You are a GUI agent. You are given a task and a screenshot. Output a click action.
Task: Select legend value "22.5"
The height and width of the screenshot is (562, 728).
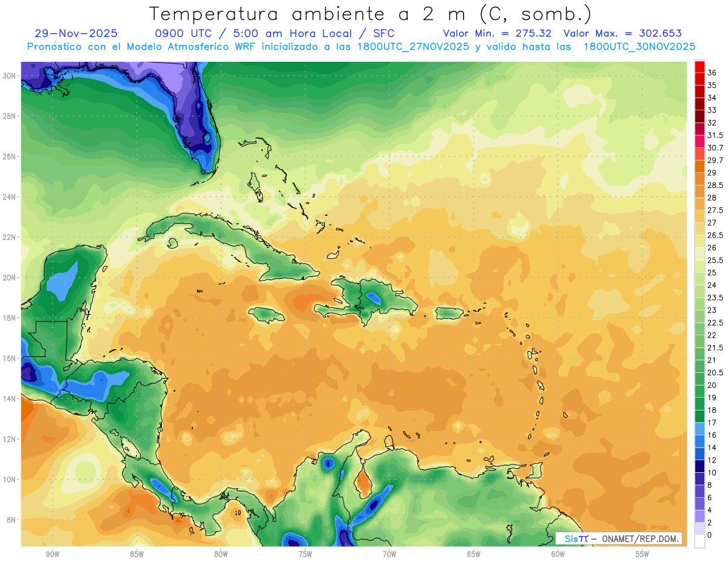click(715, 323)
